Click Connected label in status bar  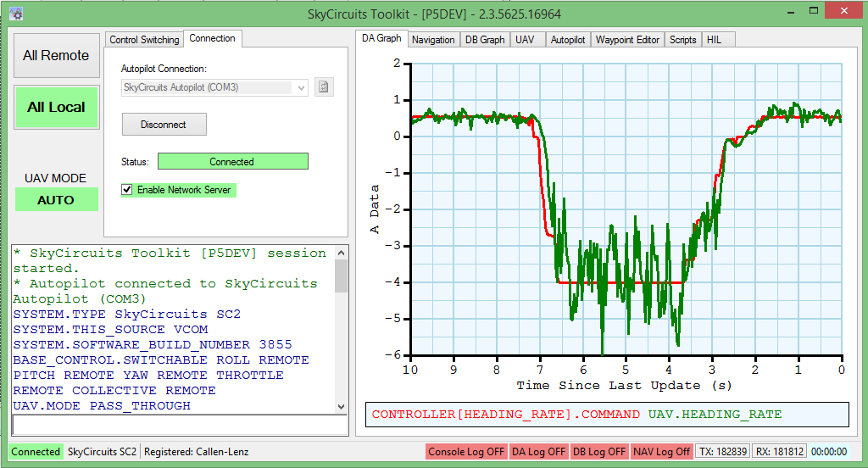(x=36, y=452)
